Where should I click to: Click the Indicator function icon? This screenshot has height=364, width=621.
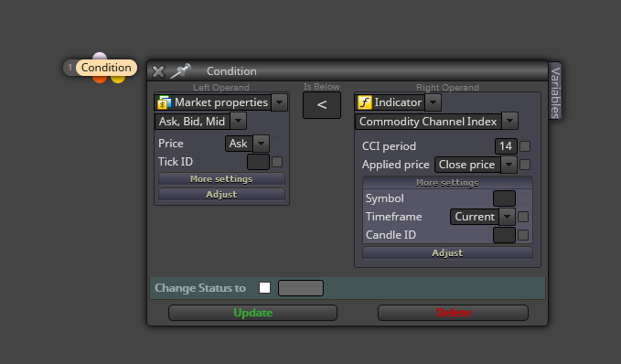coord(364,102)
